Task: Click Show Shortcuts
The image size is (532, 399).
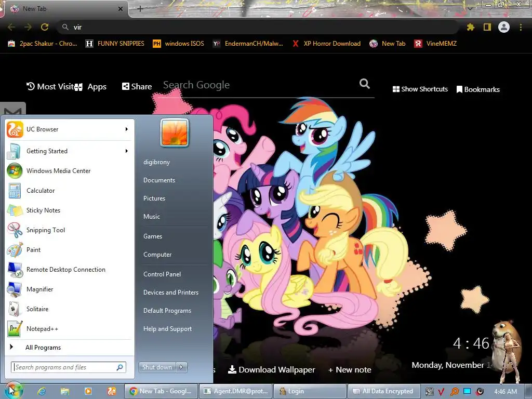Action: (420, 89)
